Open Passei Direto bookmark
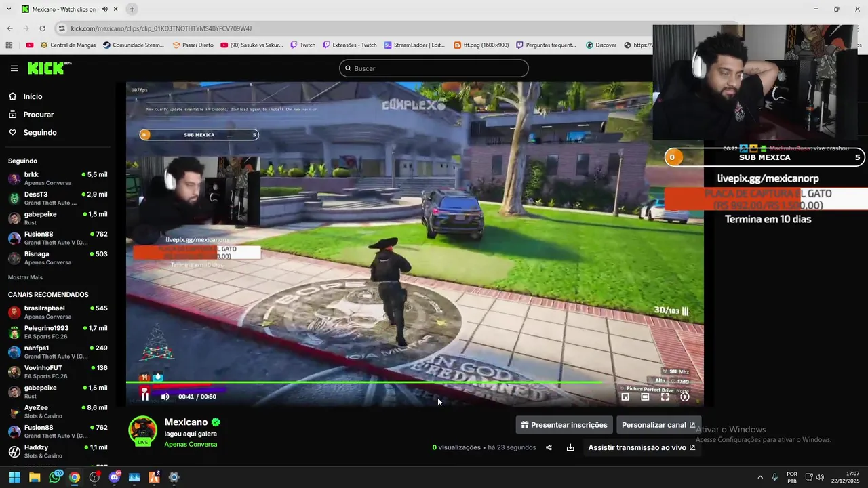This screenshot has height=488, width=868. pyautogui.click(x=193, y=45)
